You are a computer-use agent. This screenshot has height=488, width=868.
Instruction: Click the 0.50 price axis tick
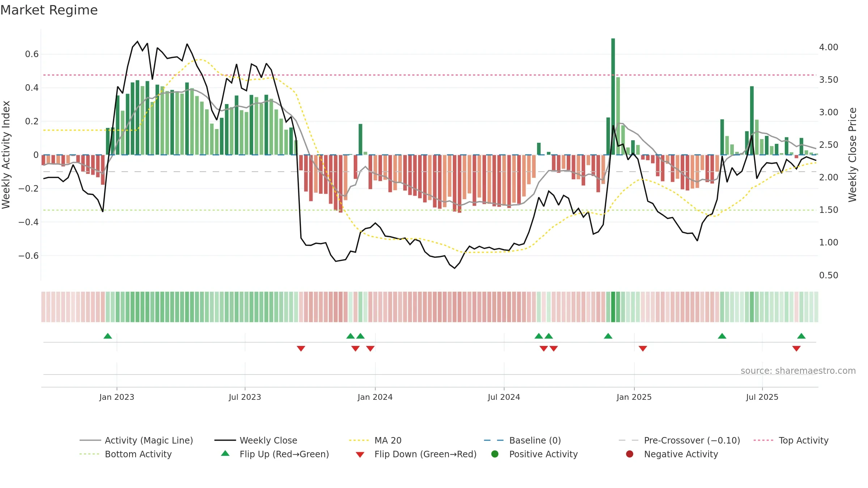829,275
